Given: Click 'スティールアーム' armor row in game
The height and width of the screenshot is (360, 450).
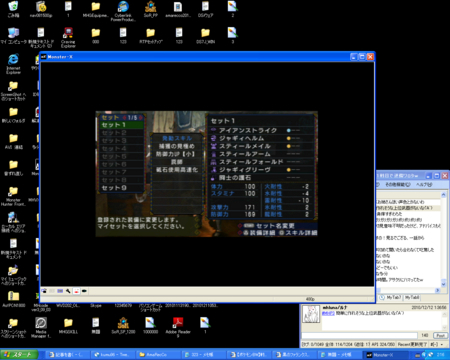Looking at the screenshot, I should coord(262,154).
